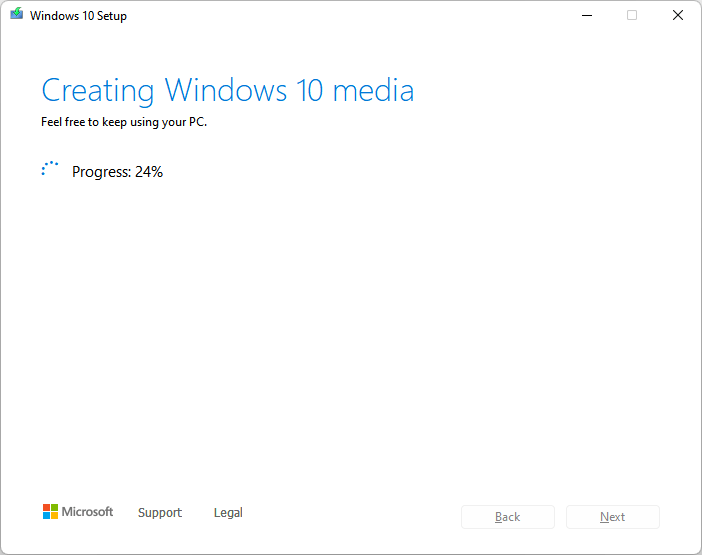Close the Windows 10 Setup window
702x555 pixels.
(678, 15)
